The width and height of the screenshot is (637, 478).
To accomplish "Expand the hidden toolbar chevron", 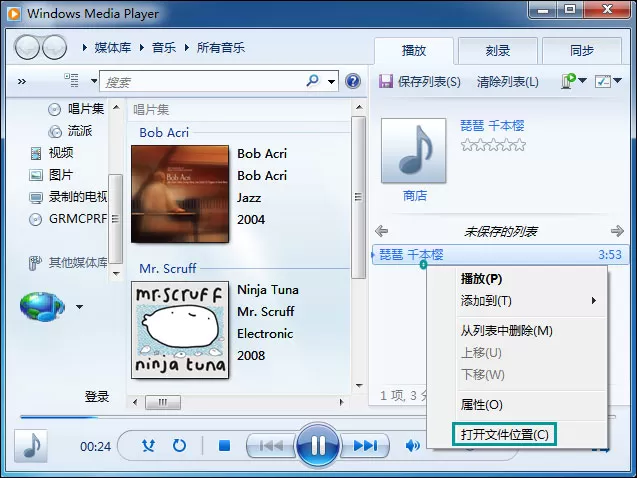I will click(22, 81).
